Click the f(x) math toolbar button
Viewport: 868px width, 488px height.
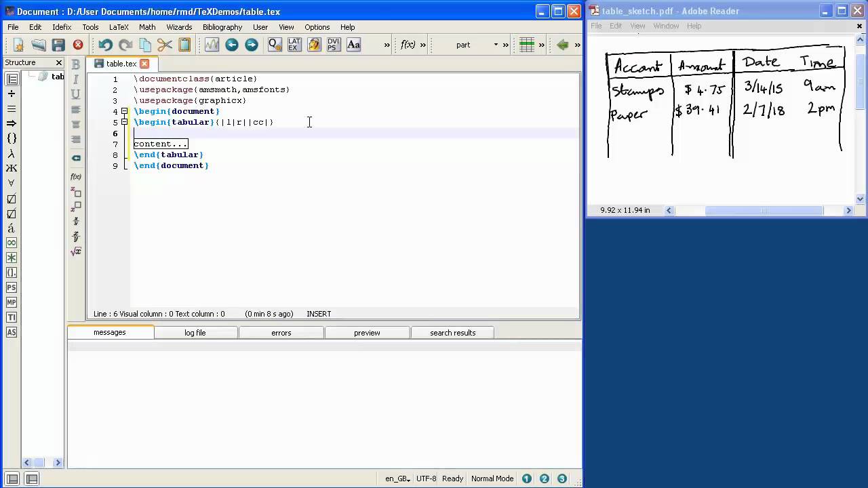click(408, 45)
